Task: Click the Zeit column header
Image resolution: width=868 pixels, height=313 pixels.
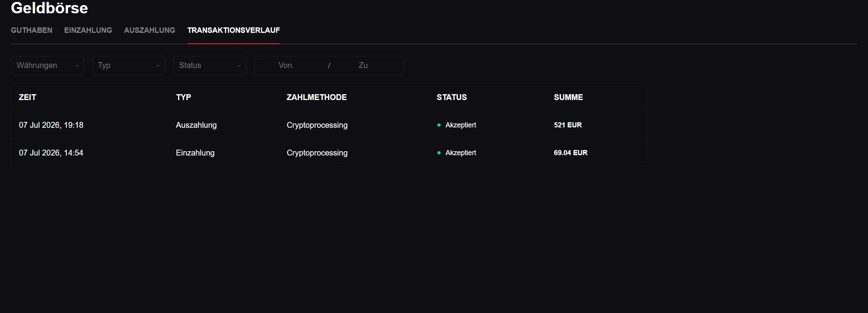Action: [x=27, y=97]
